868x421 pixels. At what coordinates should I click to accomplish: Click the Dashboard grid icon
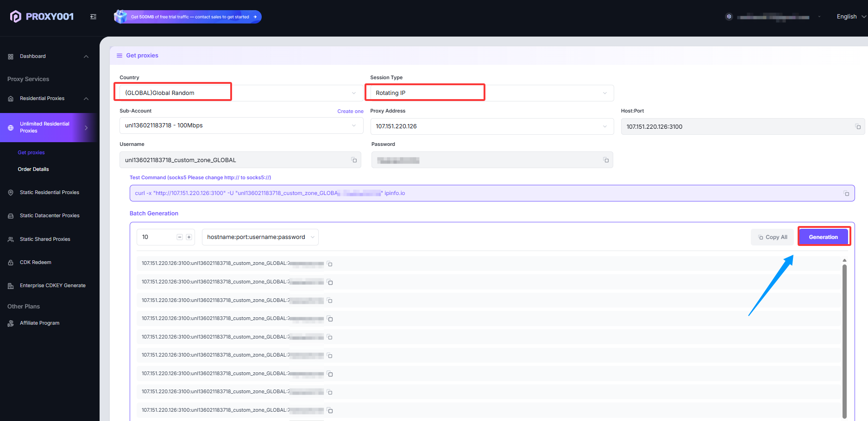pos(11,57)
